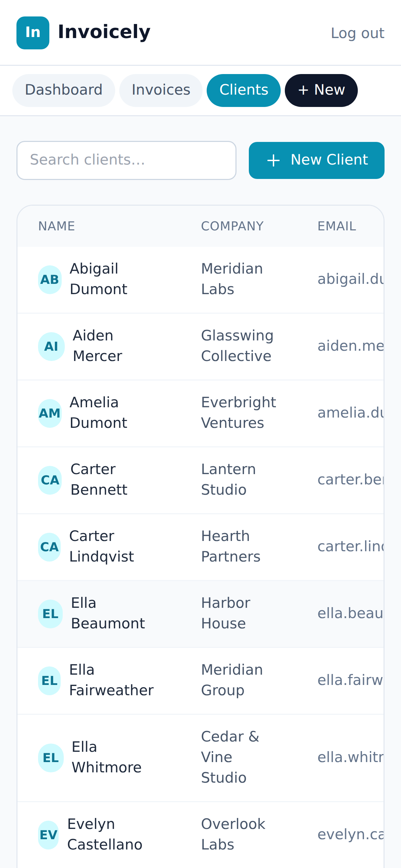
Task: Click Abigail Dumont's AB avatar
Action: [50, 280]
